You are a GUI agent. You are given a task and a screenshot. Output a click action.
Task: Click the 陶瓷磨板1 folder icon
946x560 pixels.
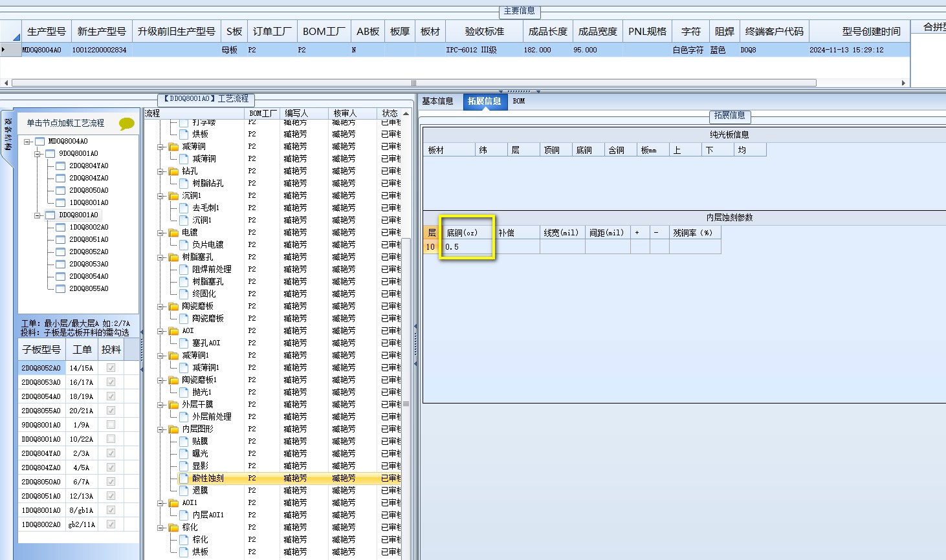click(x=173, y=380)
